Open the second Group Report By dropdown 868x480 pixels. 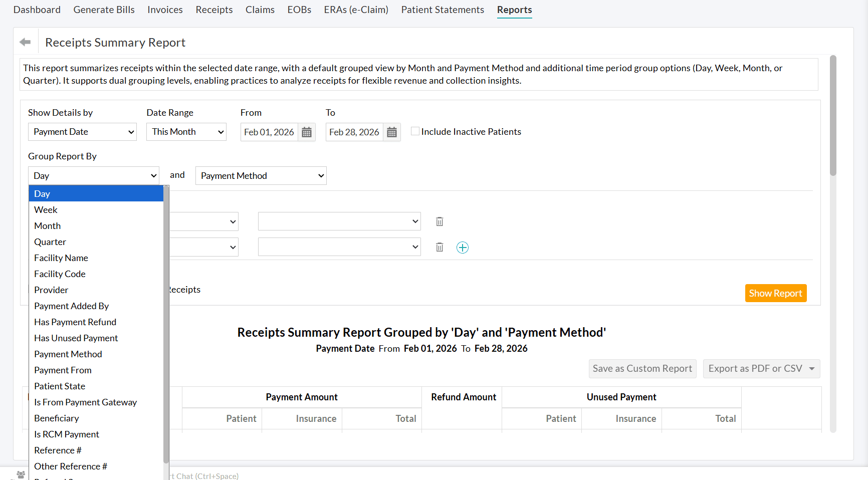coord(261,175)
